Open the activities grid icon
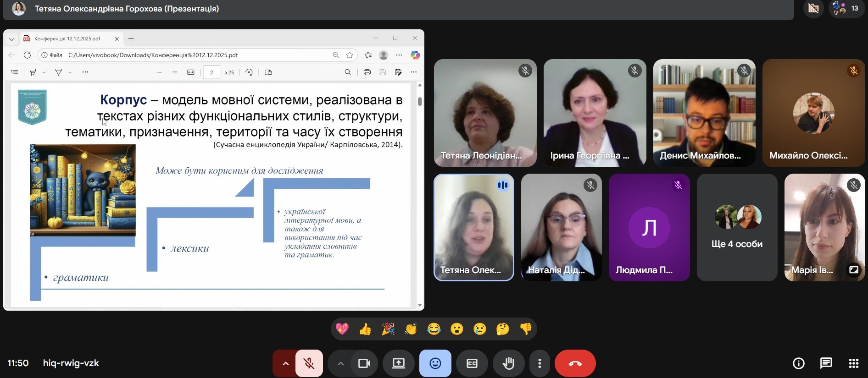 (853, 363)
